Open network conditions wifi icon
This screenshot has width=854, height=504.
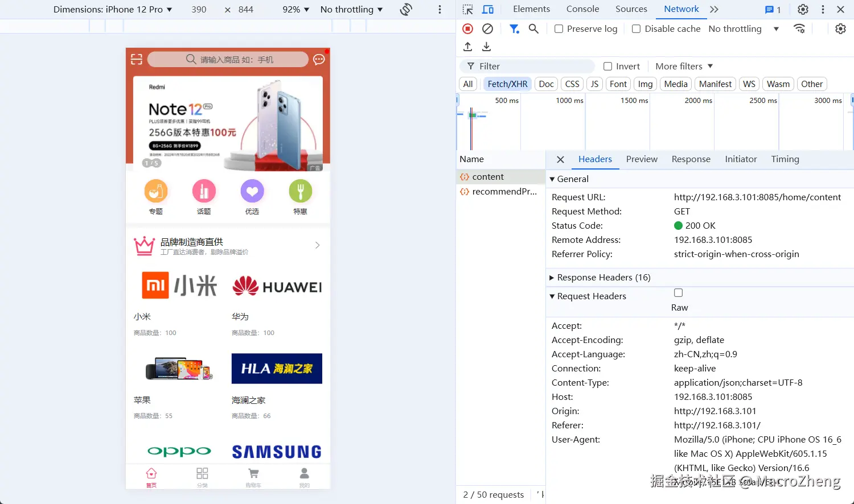(x=799, y=29)
